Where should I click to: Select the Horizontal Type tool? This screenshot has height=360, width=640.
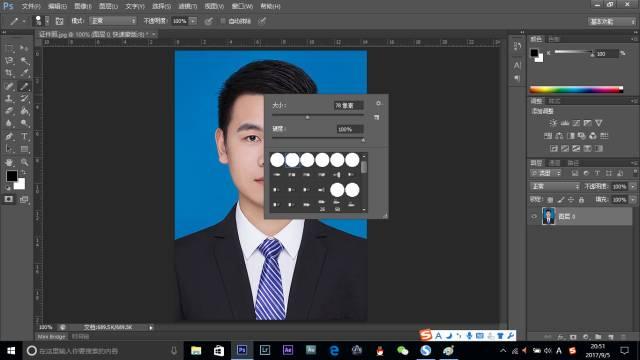24,136
